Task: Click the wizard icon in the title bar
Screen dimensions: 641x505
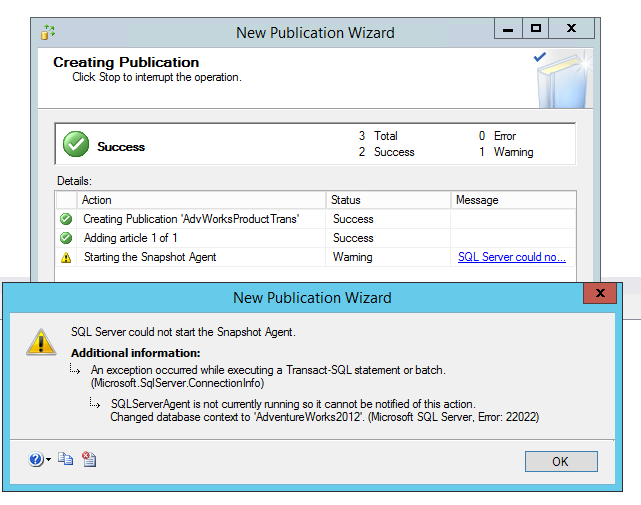Action: coord(47,32)
